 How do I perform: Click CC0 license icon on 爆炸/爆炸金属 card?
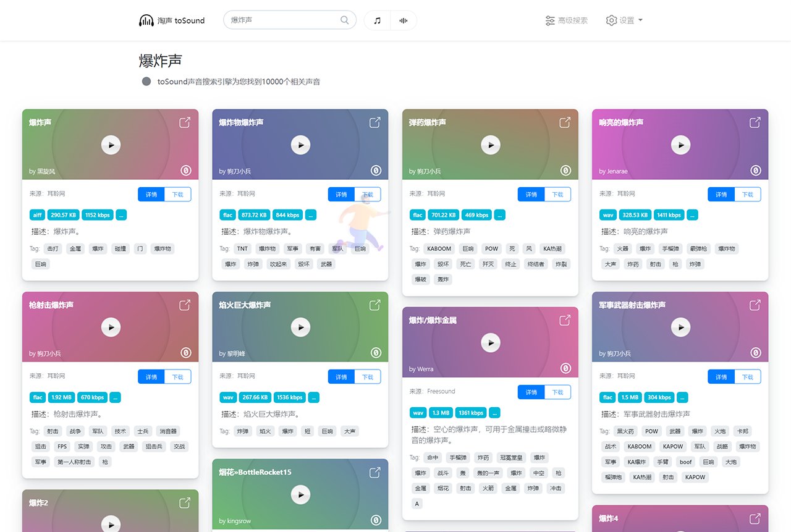click(565, 368)
